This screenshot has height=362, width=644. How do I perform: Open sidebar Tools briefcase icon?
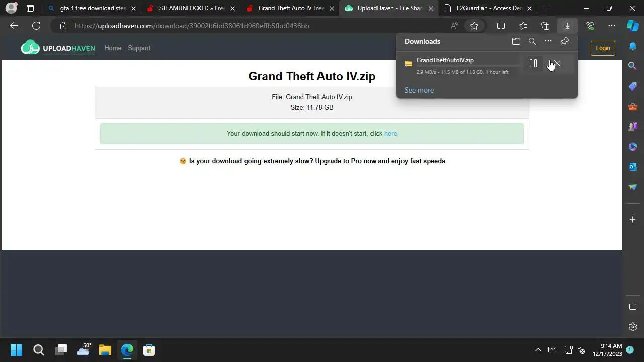633,107
